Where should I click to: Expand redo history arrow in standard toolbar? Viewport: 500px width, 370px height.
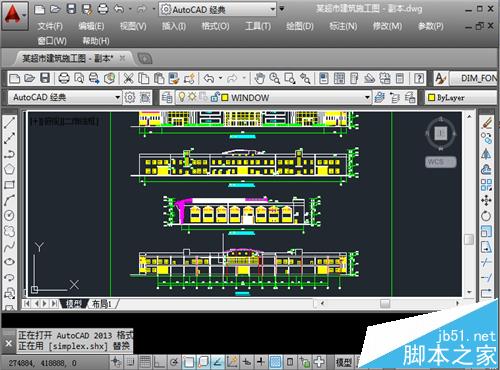tap(244, 79)
